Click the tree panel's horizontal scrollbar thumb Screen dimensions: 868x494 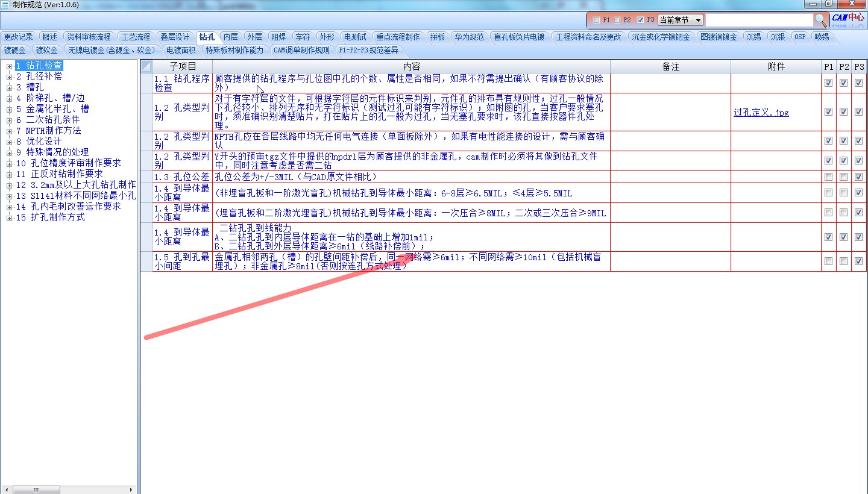point(37,490)
